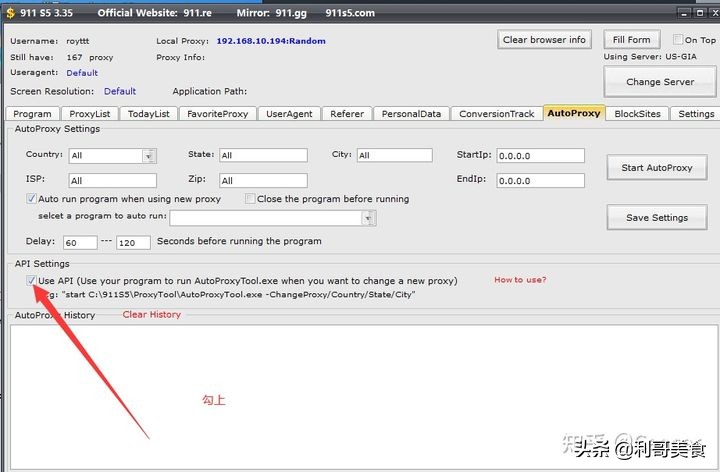Click the Change Server button

[659, 82]
